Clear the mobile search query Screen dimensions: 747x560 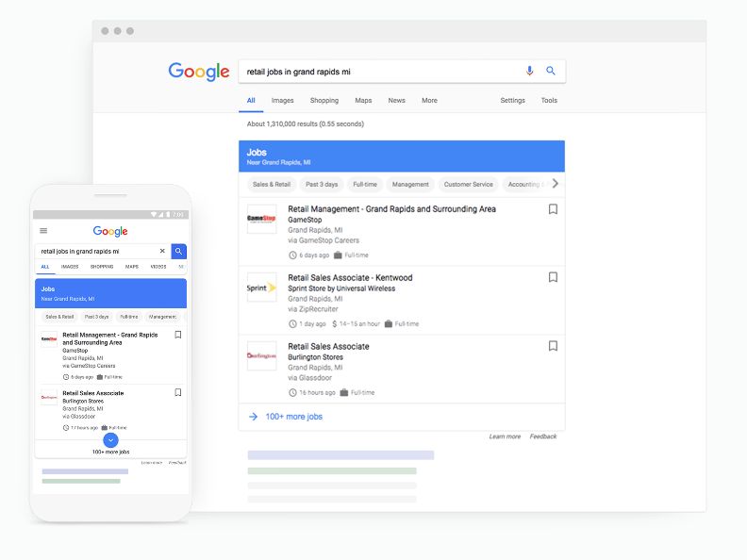[x=162, y=252]
